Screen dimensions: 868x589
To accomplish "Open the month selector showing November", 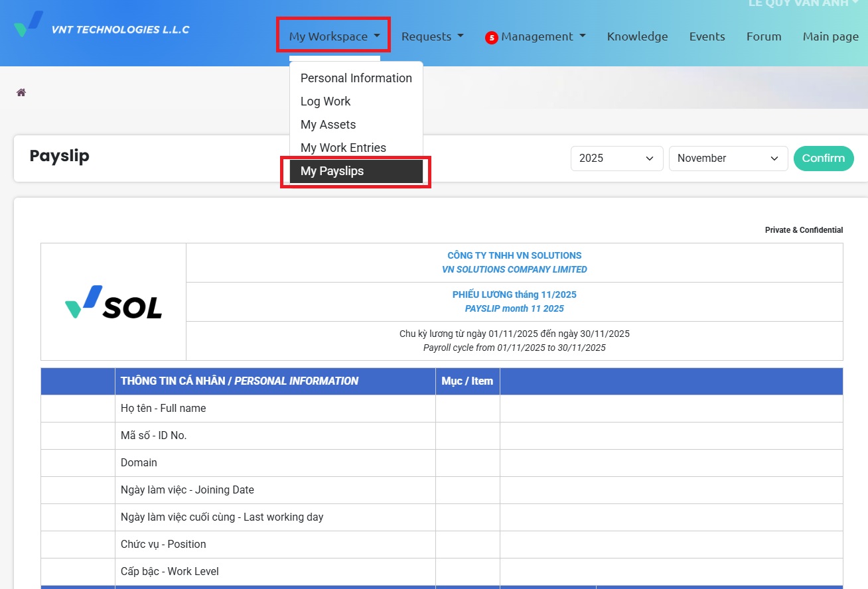I will click(x=728, y=159).
